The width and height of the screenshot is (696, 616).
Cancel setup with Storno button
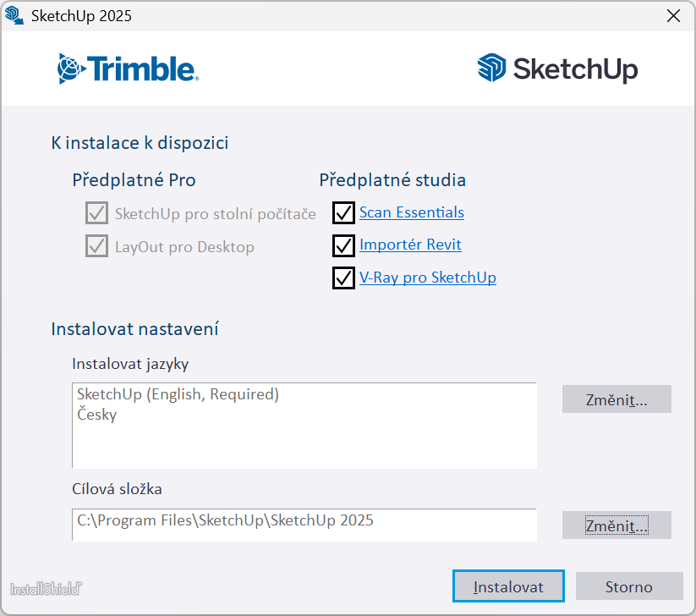click(628, 586)
